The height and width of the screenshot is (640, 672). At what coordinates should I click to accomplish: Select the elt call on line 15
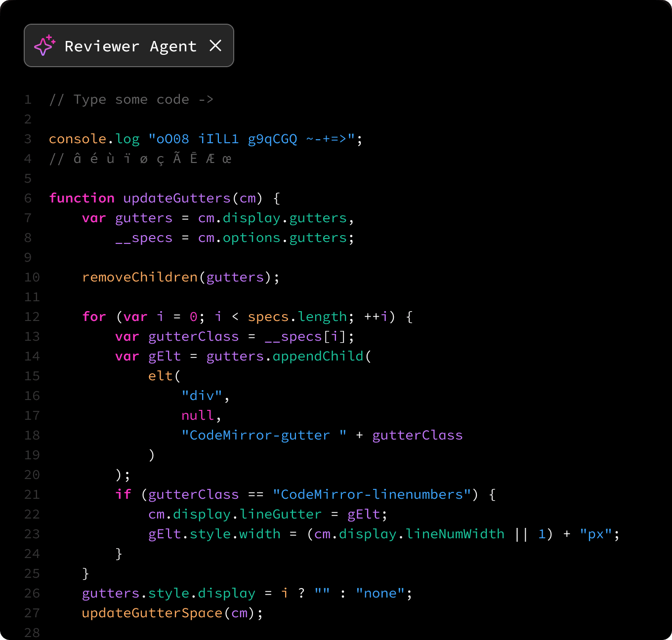pyautogui.click(x=160, y=376)
